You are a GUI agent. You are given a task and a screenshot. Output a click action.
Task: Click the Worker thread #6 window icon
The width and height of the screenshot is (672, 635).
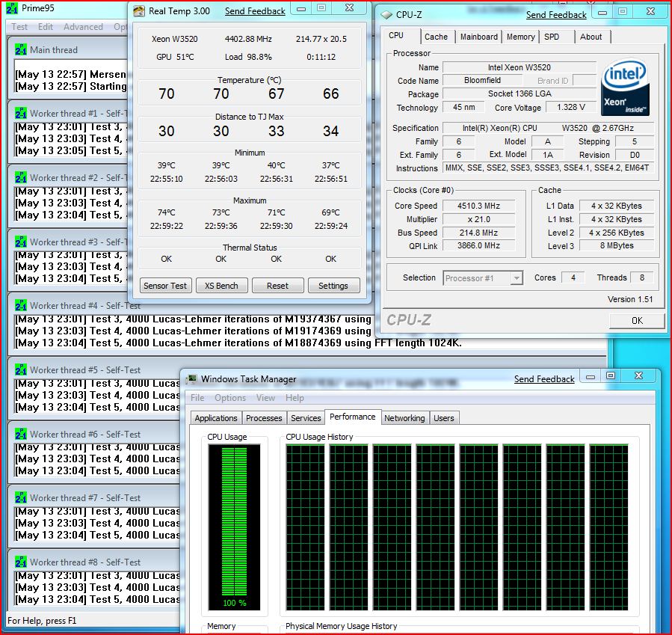[21, 434]
